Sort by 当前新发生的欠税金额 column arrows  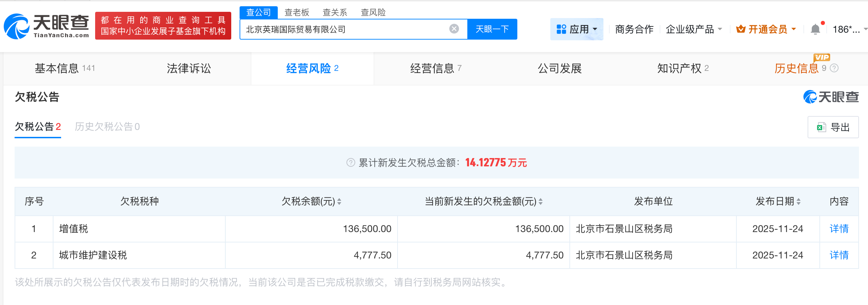coord(541,201)
